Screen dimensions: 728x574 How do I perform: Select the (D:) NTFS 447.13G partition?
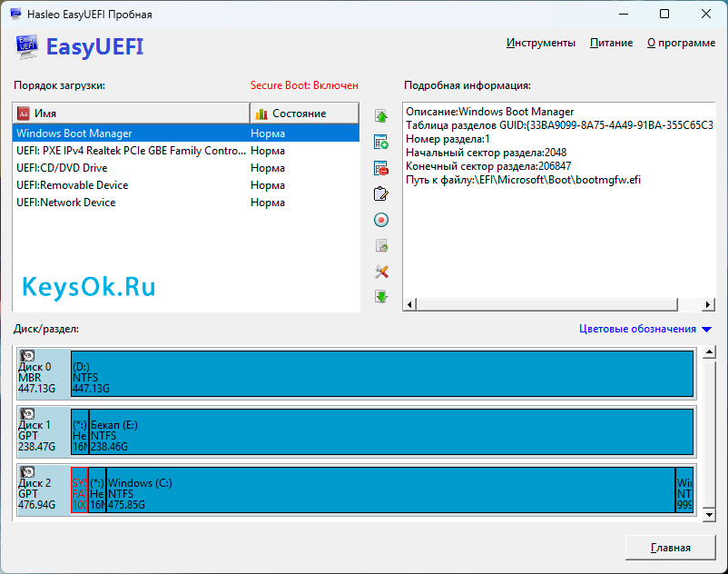pos(382,373)
